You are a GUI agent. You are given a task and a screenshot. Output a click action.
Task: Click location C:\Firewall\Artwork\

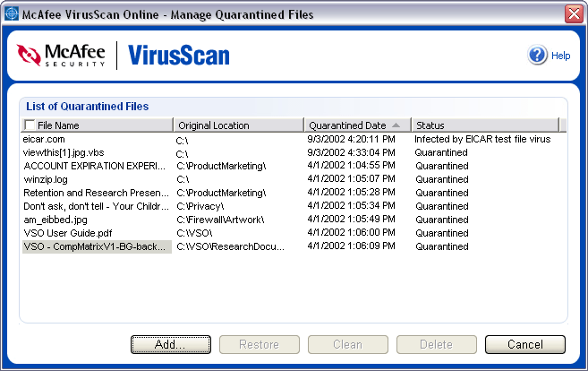[220, 220]
